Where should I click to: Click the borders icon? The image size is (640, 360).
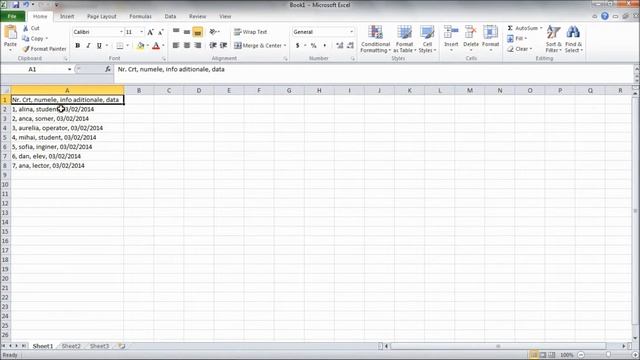(120, 46)
